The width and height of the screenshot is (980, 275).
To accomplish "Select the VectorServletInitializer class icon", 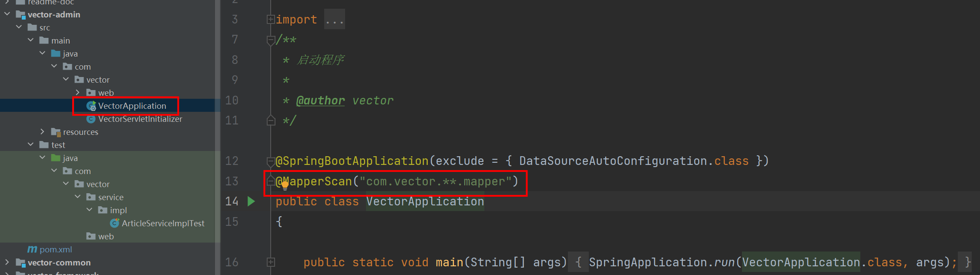I will click(91, 119).
